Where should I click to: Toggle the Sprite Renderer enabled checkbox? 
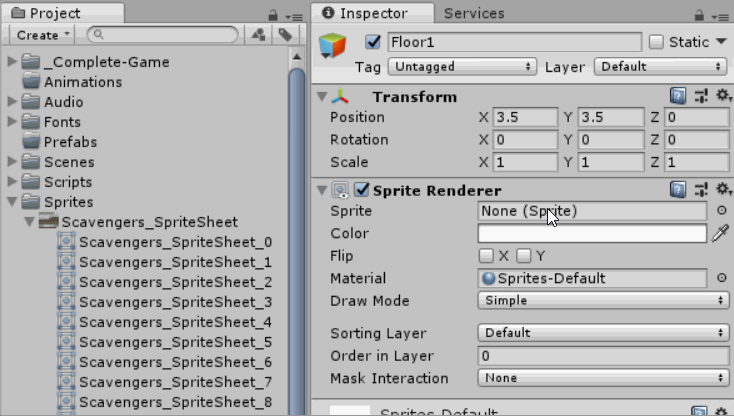(x=361, y=190)
